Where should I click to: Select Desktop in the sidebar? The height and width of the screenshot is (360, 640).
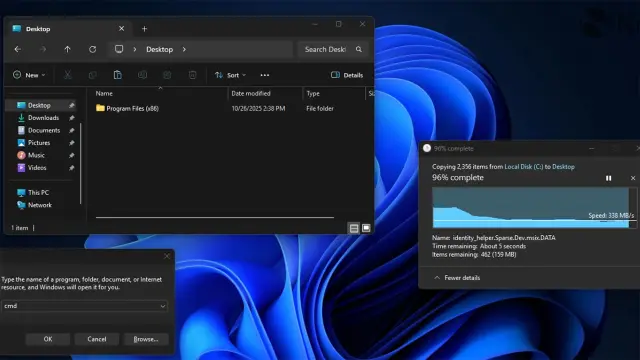coord(40,105)
